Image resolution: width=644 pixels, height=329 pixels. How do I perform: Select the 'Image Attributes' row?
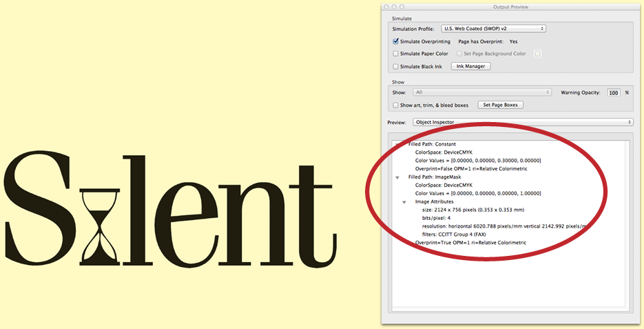coord(434,202)
